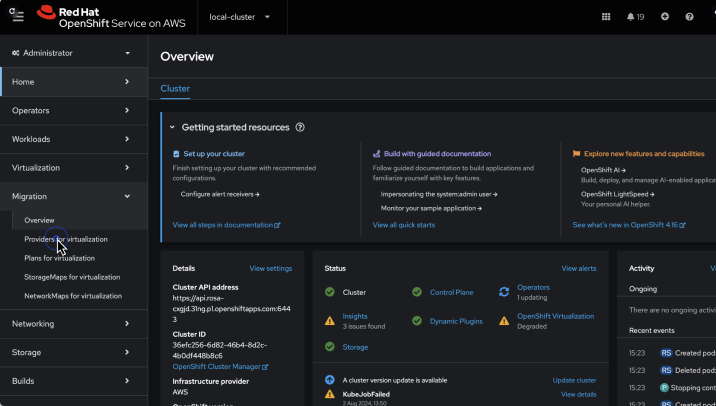Click the Update cluster link
The height and width of the screenshot is (406, 716).
[574, 380]
